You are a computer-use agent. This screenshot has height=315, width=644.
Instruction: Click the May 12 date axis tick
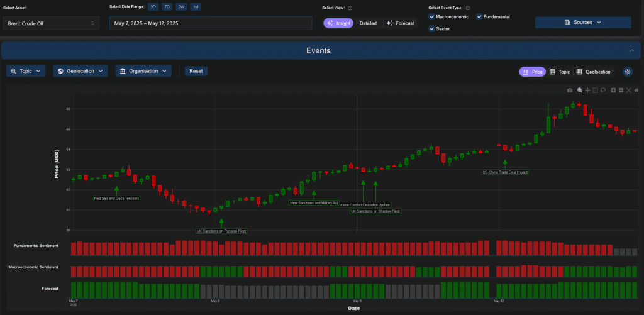(499, 301)
